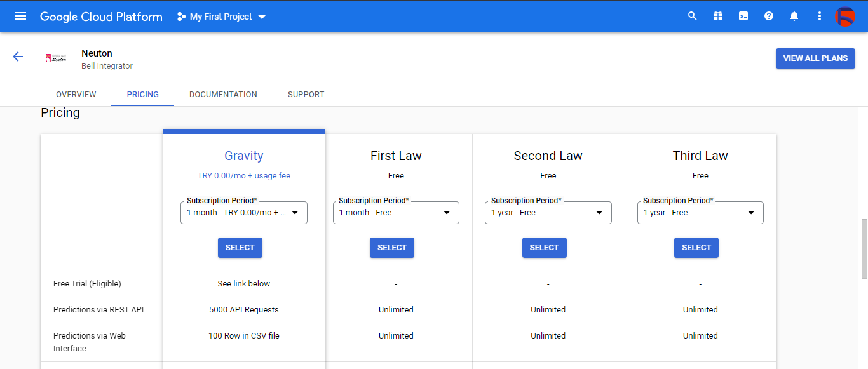This screenshot has height=369, width=868.
Task: Open Gravity plan Subscription Period dropdown
Action: (x=243, y=213)
